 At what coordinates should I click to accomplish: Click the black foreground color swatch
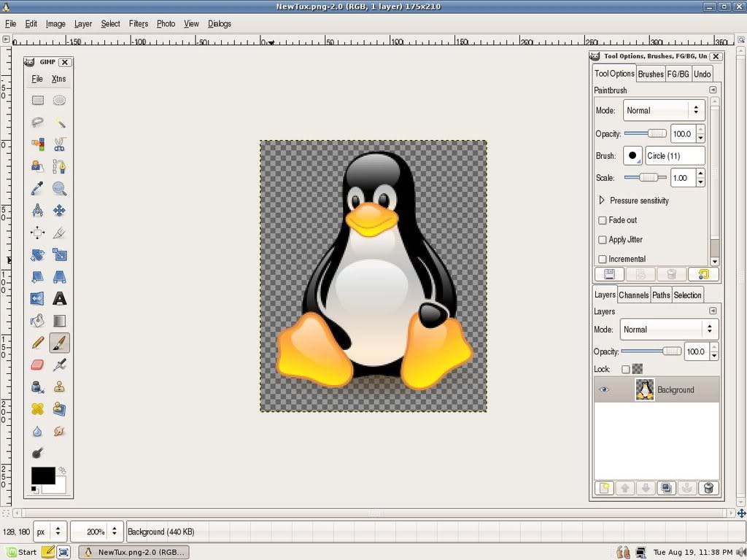pyautogui.click(x=43, y=475)
